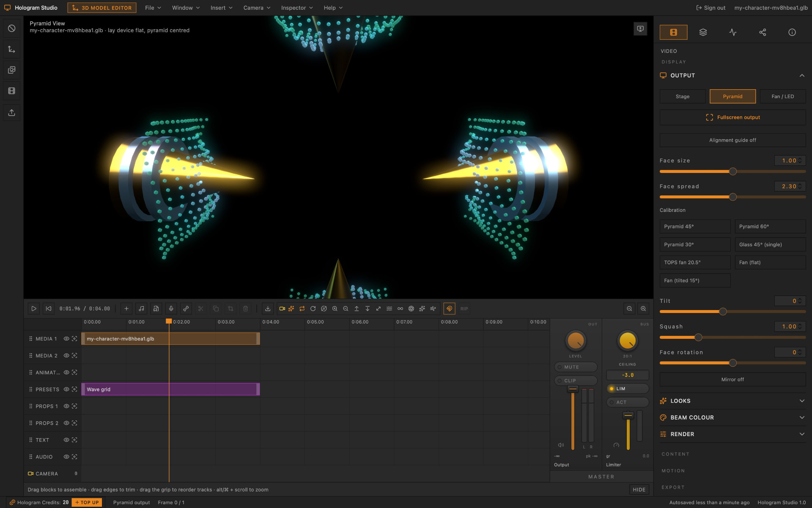
Task: Skip playhead back to start
Action: tap(49, 309)
